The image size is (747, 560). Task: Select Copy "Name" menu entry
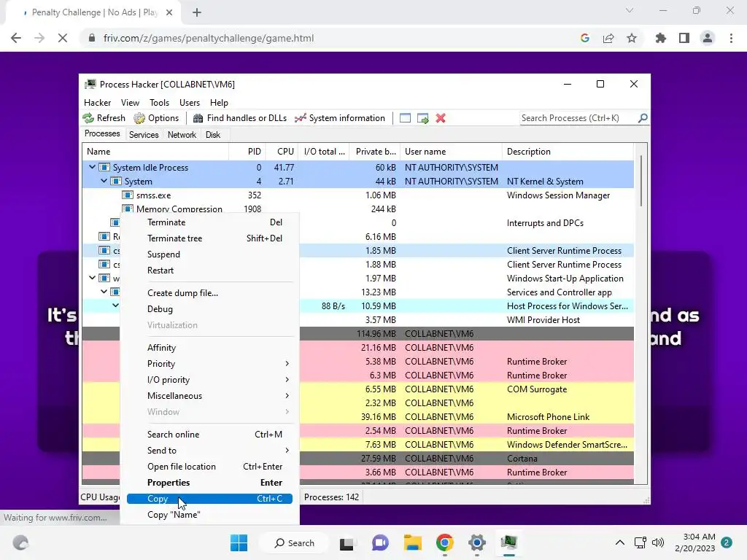(209, 515)
